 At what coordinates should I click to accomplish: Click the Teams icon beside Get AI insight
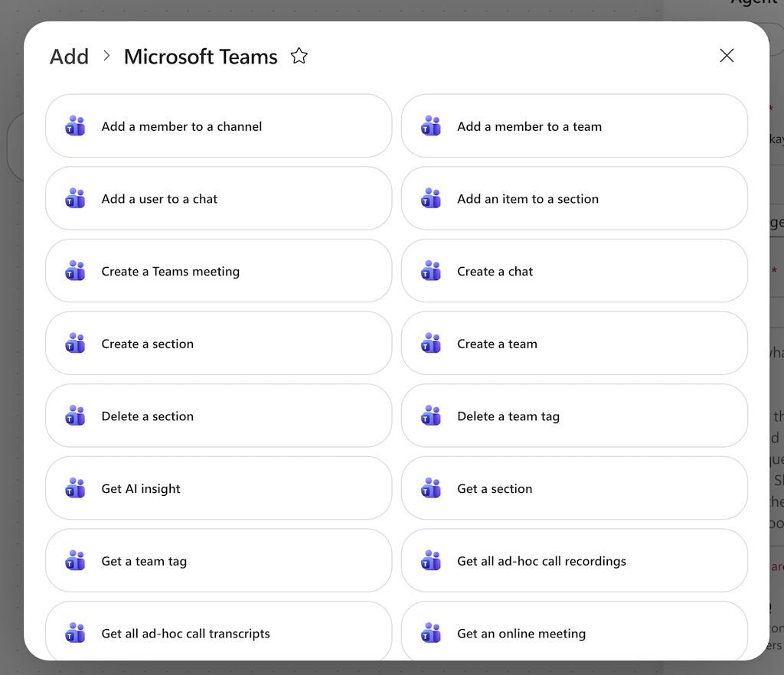coord(76,488)
